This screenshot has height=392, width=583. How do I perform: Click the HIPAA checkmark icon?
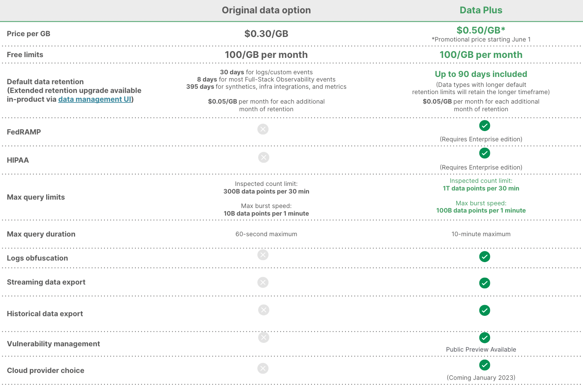[x=485, y=153]
